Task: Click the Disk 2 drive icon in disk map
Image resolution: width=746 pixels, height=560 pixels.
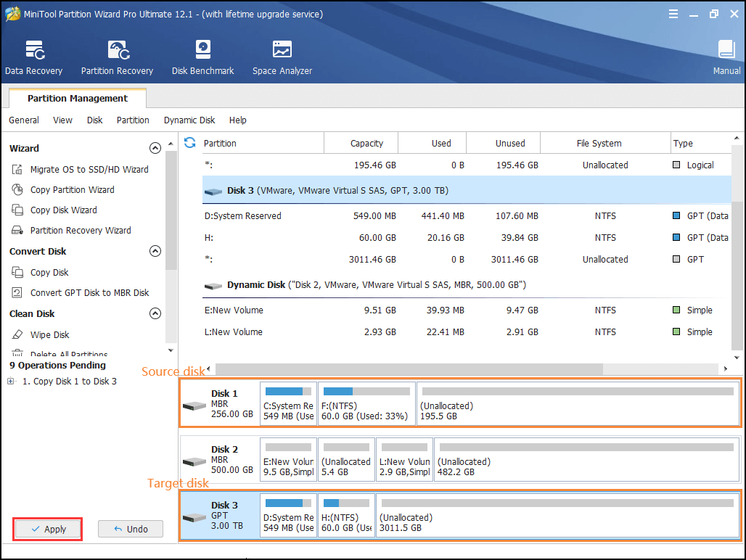Action: [x=194, y=461]
